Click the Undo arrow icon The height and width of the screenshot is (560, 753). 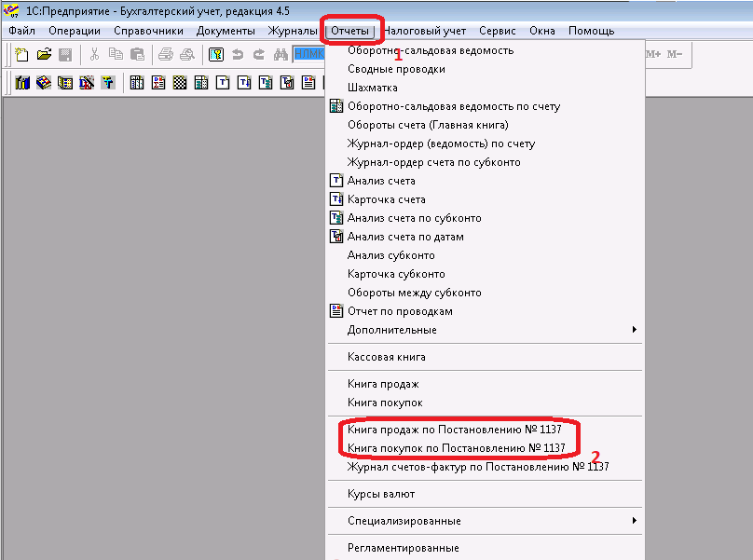click(x=238, y=54)
